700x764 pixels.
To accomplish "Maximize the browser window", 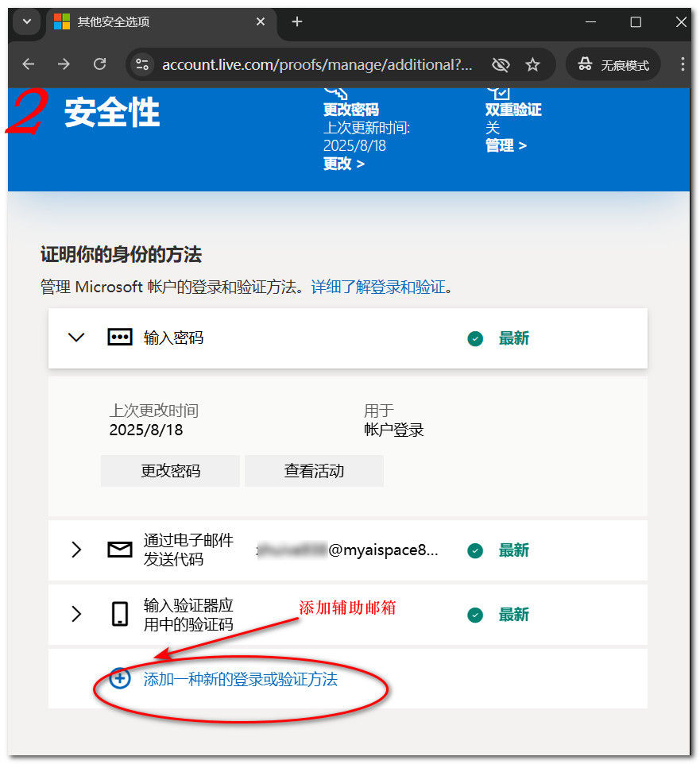I will tap(636, 22).
